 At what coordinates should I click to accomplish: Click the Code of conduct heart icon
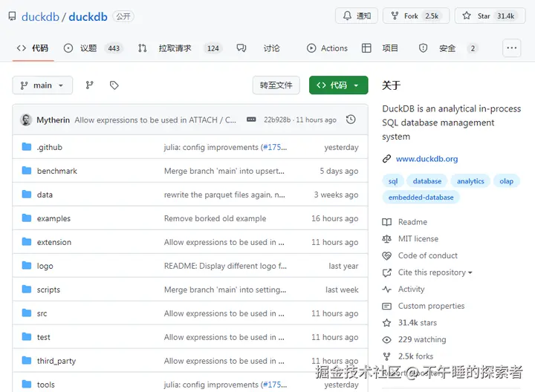[386, 255]
